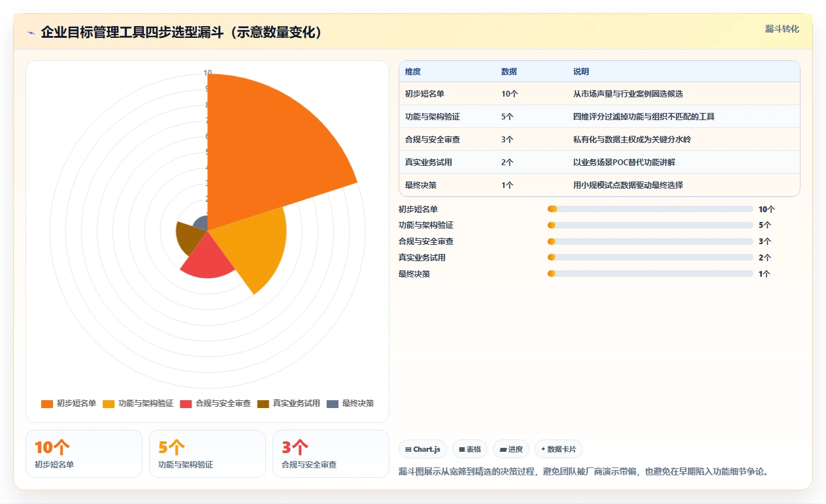Open the 5个 功能与架构验证 stat card
This screenshot has height=504, width=826.
(207, 454)
